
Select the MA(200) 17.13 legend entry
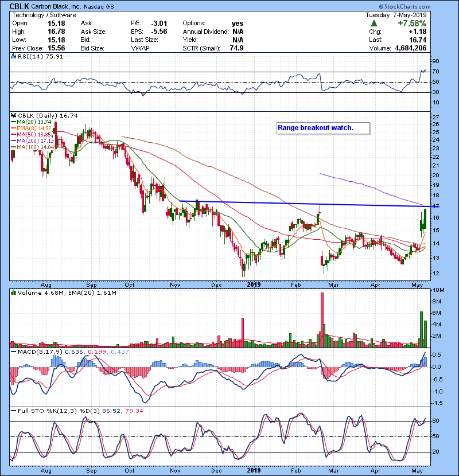(x=33, y=141)
